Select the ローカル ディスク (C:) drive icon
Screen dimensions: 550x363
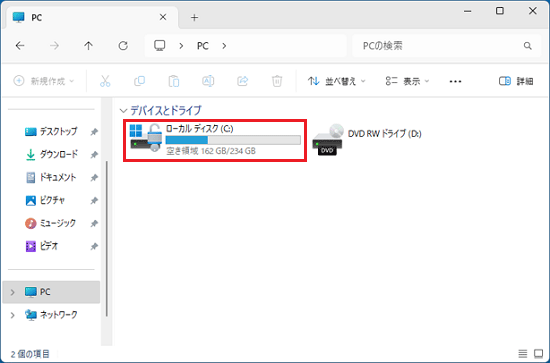click(146, 137)
